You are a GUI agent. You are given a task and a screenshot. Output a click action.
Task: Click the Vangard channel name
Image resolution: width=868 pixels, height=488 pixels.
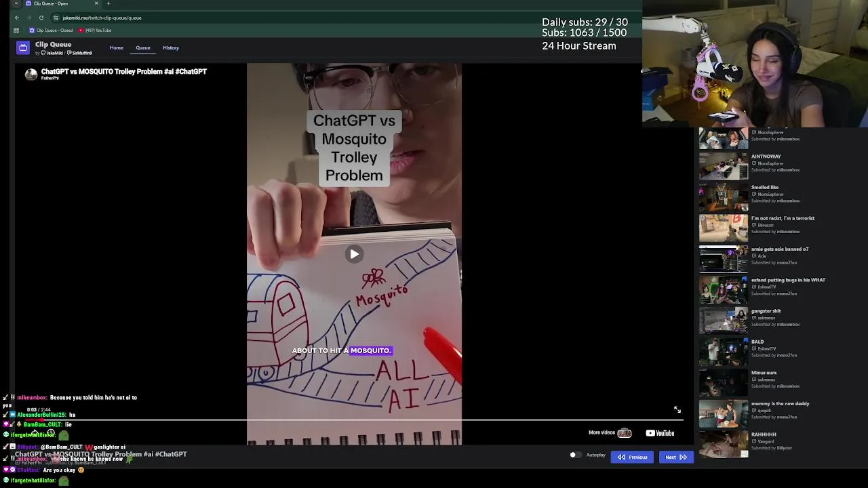766,441
